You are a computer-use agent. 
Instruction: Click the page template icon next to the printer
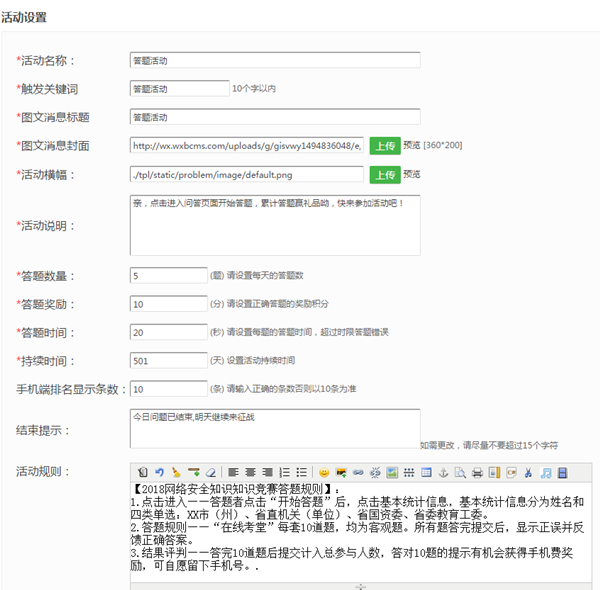[494, 473]
